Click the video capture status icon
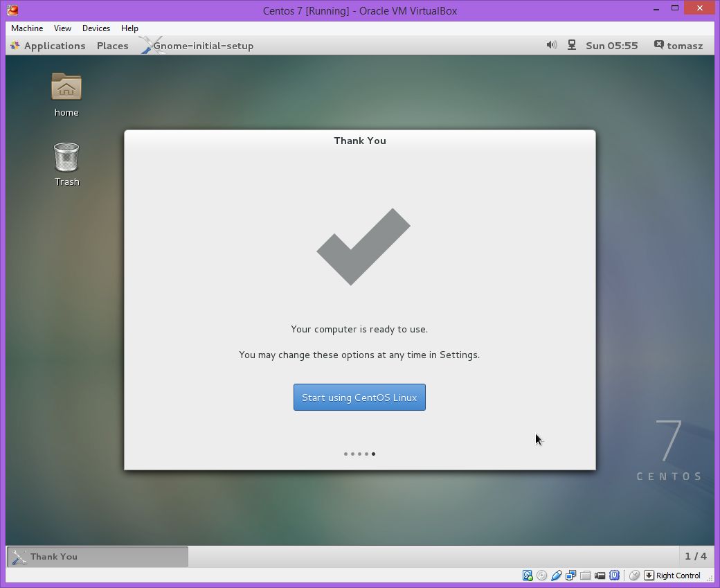This screenshot has width=720, height=588. tap(600, 575)
